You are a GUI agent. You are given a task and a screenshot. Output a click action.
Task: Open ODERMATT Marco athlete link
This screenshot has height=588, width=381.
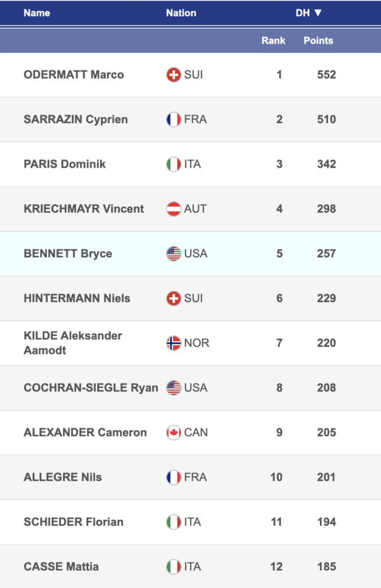(74, 75)
